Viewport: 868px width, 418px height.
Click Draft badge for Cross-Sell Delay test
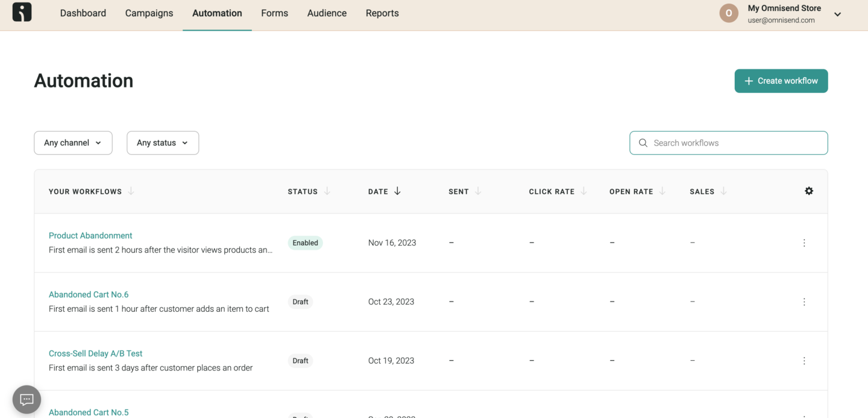[x=300, y=361]
